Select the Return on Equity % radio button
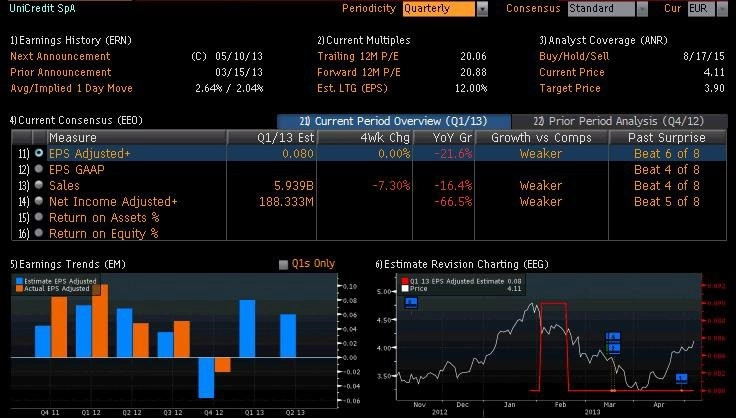The image size is (736, 418). point(39,233)
